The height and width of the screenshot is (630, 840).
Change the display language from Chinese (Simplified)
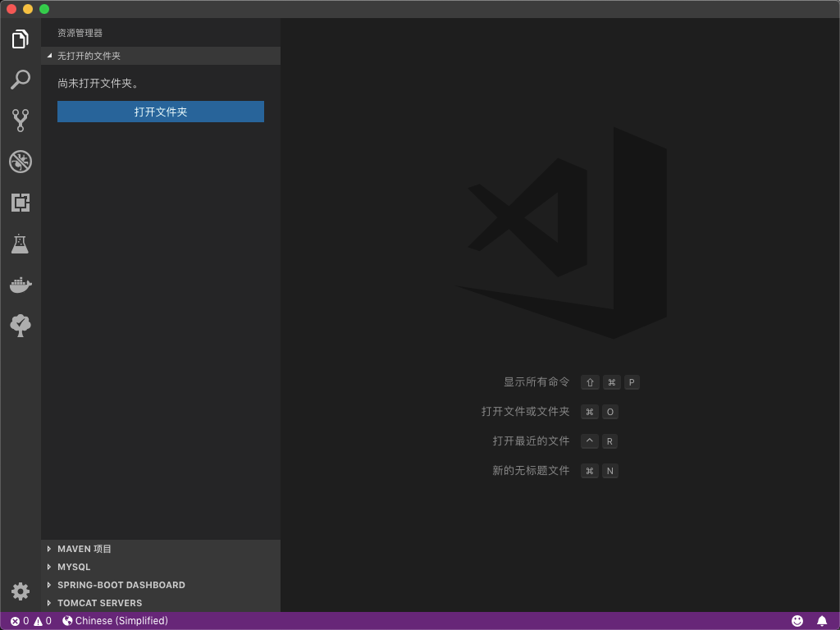(115, 621)
